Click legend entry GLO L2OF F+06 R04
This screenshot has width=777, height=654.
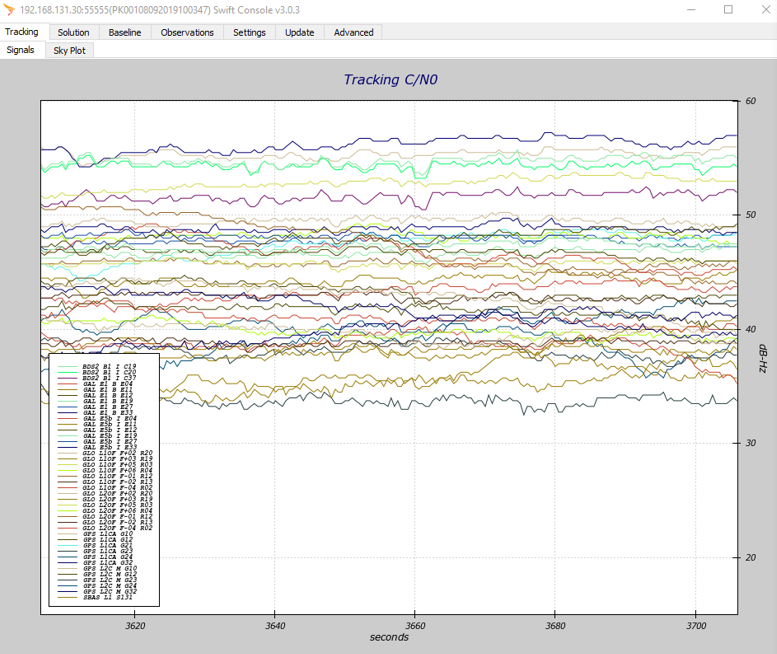pyautogui.click(x=105, y=510)
